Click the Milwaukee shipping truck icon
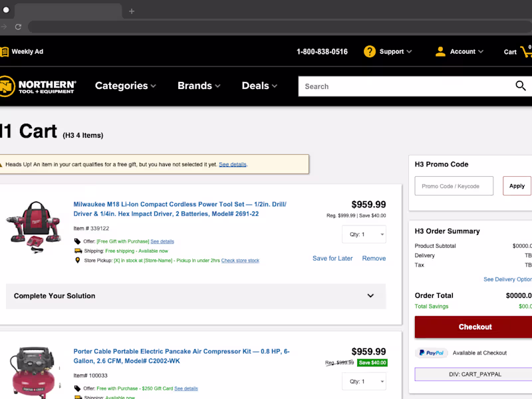This screenshot has width=532, height=399. coord(78,251)
